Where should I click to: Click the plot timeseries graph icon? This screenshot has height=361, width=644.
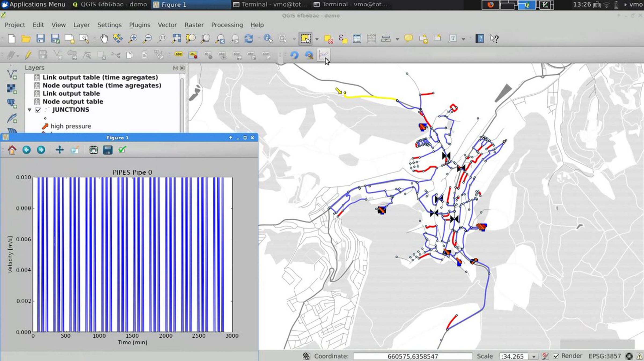(x=323, y=55)
